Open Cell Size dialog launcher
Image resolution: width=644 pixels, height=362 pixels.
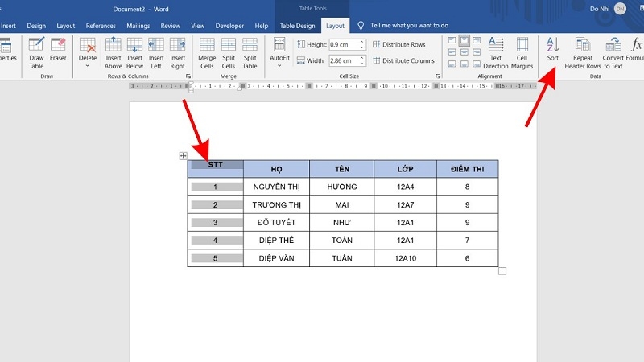tap(438, 76)
